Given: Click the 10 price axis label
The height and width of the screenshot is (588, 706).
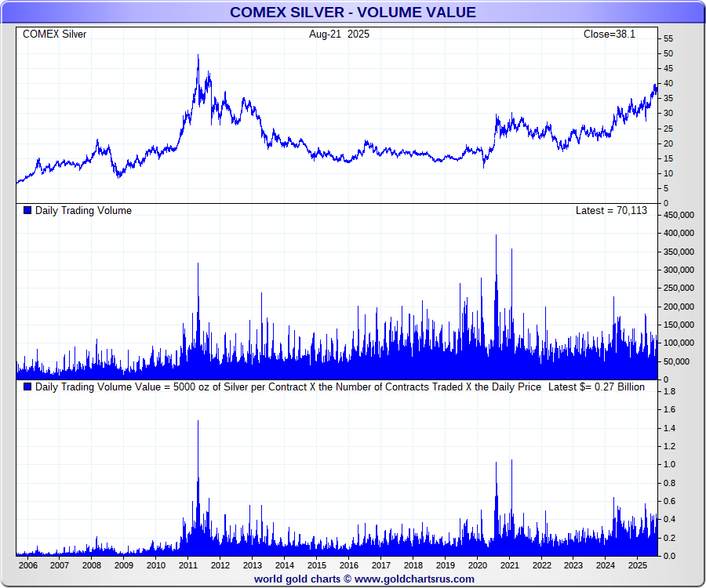Looking at the screenshot, I should (x=668, y=173).
